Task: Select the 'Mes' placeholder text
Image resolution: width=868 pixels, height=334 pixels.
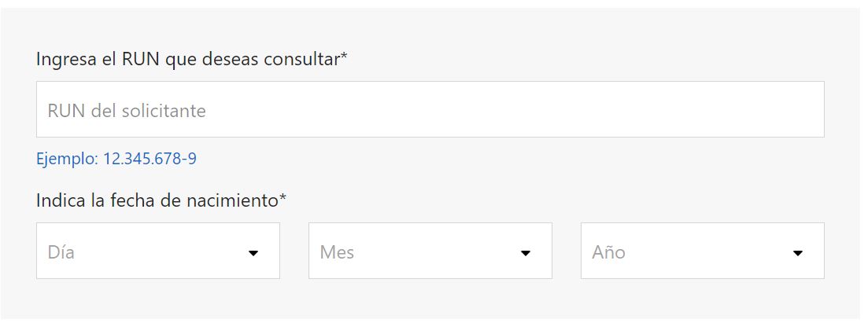Action: click(x=337, y=252)
